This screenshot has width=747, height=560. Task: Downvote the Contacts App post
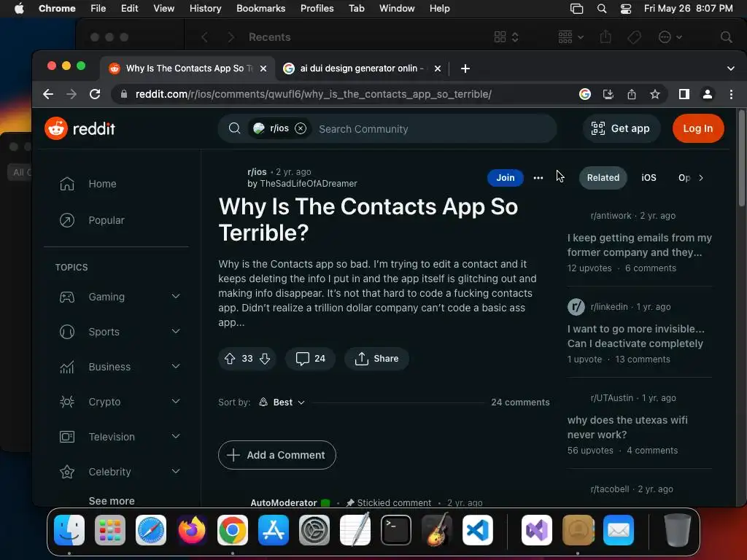(265, 359)
